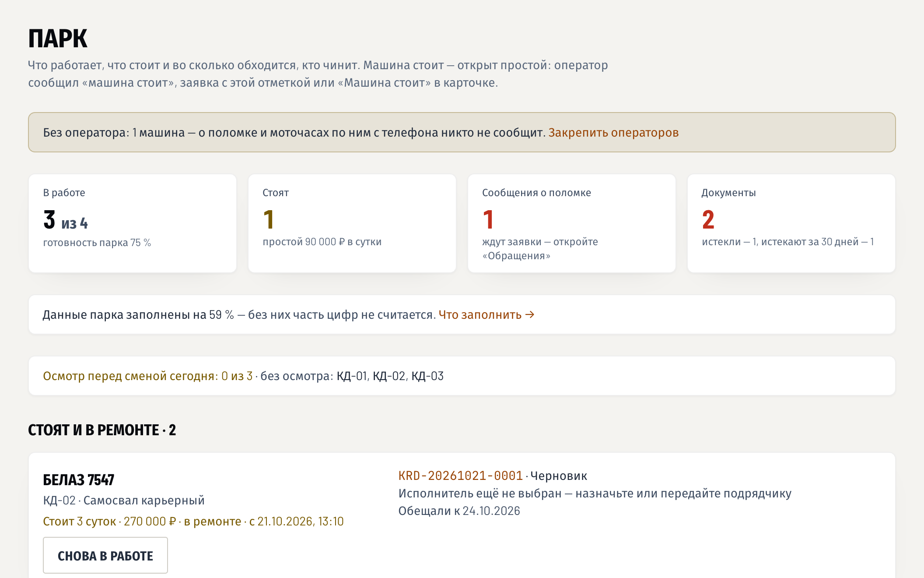This screenshot has width=924, height=578.
Task: Open the «В работе» 3 из 4 card
Action: tap(133, 223)
